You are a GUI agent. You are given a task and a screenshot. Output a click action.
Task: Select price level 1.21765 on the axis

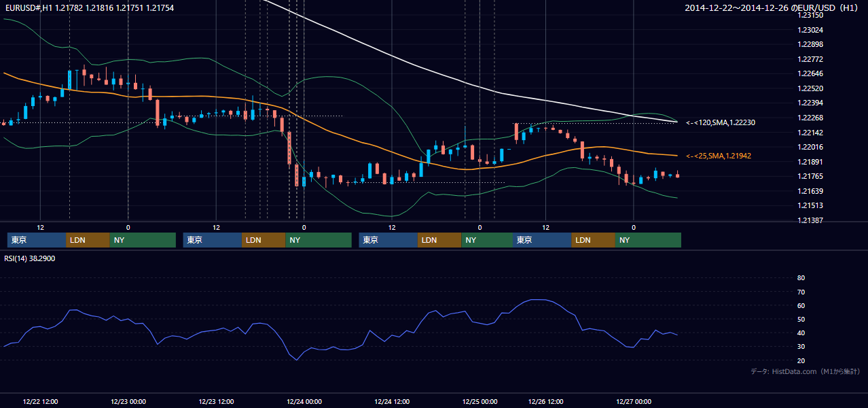pyautogui.click(x=810, y=176)
